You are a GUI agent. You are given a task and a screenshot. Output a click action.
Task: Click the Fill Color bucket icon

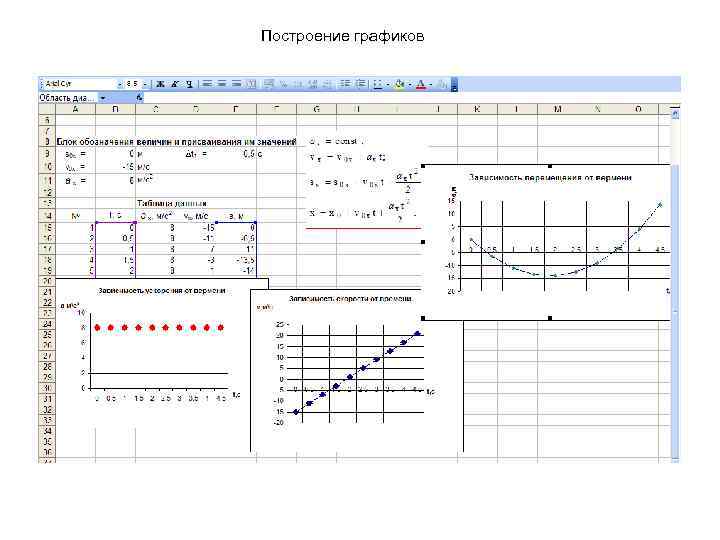coord(399,84)
